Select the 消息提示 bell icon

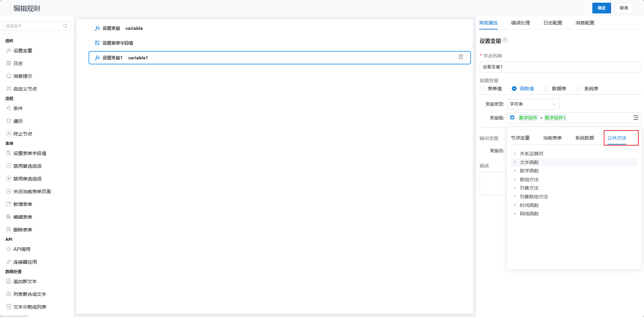pos(9,76)
